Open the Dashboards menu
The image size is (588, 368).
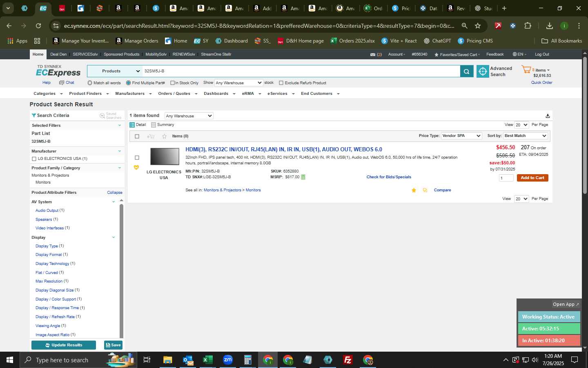click(x=220, y=94)
